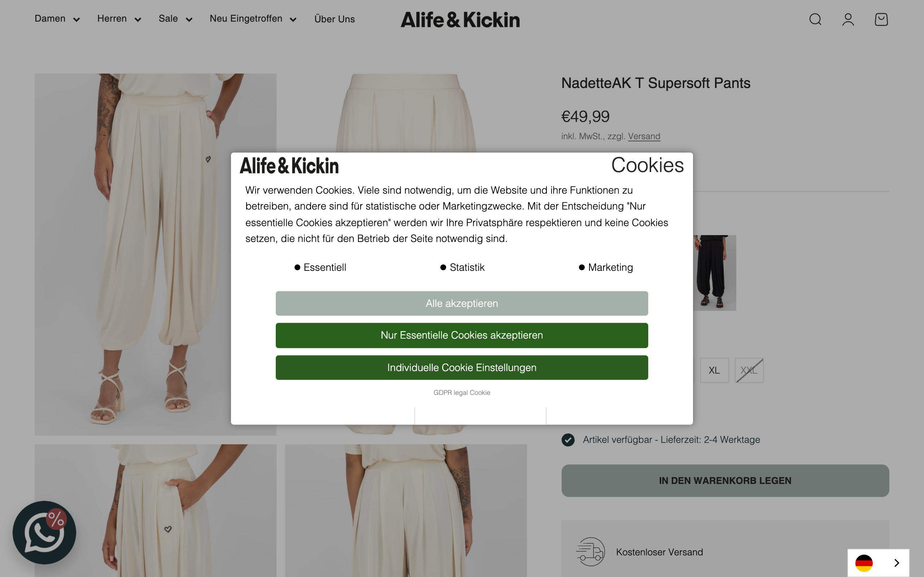Click the German flag language icon
The height and width of the screenshot is (577, 924).
865,563
